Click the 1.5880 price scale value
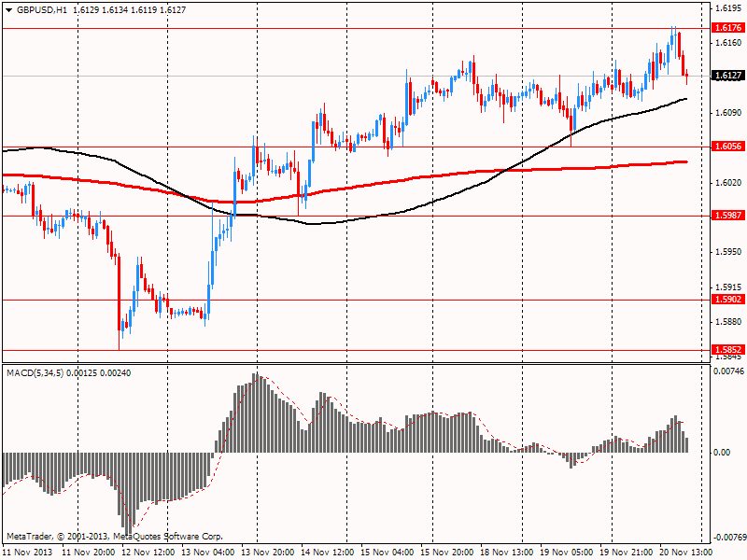747x560 pixels. click(728, 322)
